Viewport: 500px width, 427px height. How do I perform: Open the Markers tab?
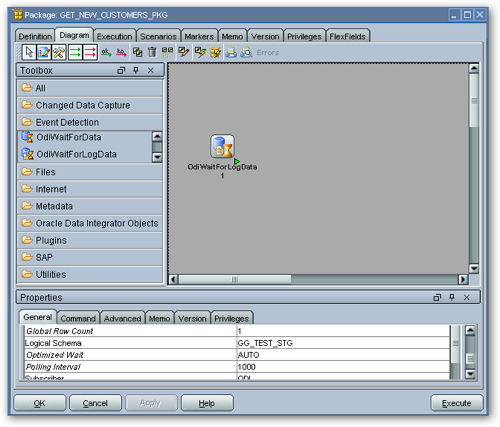(199, 36)
